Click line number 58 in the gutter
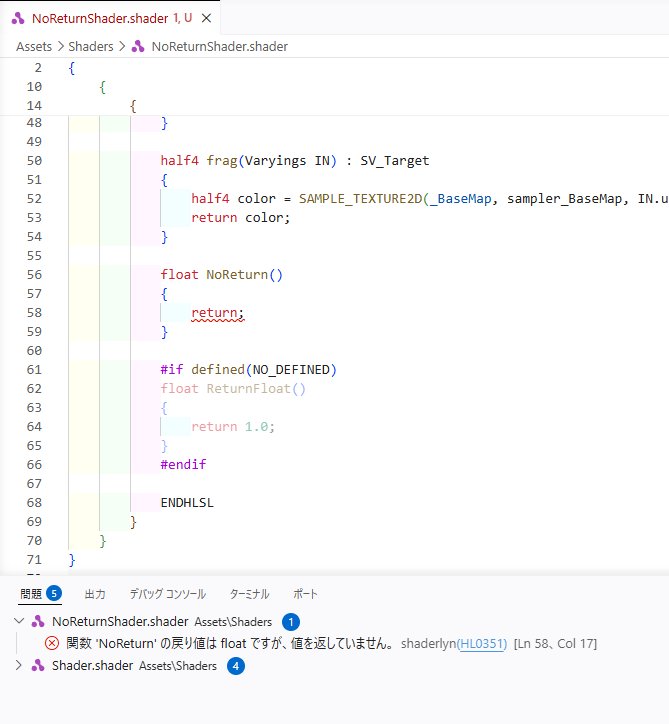This screenshot has height=724, width=669. click(34, 313)
